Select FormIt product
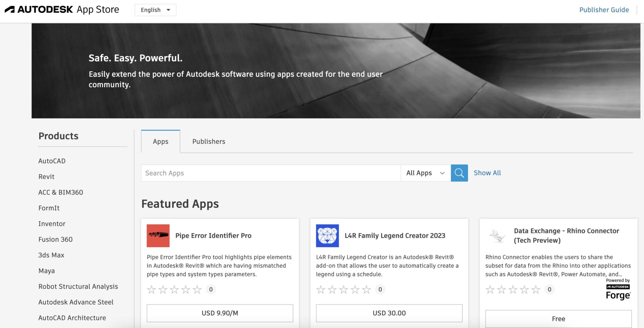 [49, 208]
